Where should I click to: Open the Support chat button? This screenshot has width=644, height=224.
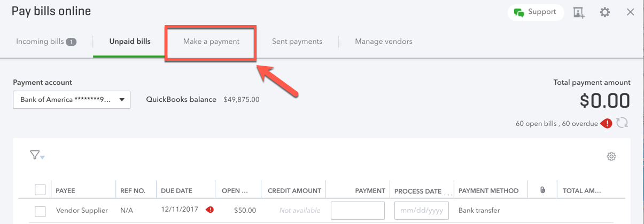click(536, 12)
